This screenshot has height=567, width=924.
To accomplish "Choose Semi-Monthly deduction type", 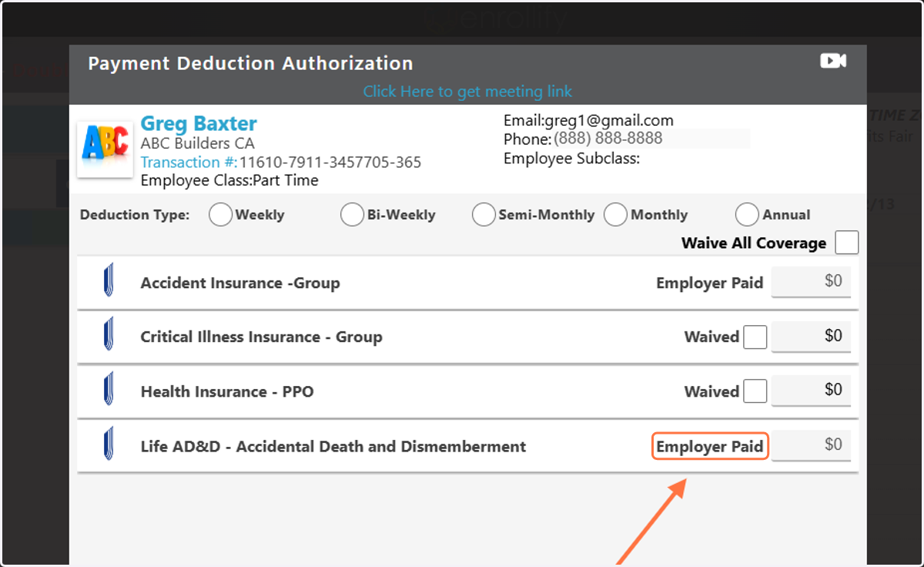I will (x=484, y=215).
